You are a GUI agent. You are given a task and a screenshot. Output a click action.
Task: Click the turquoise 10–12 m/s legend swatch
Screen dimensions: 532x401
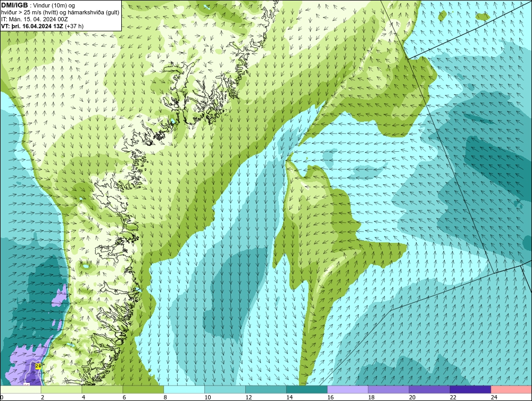225,389
